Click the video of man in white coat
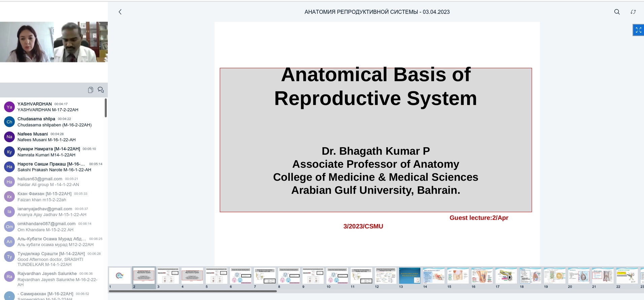 pos(81,42)
